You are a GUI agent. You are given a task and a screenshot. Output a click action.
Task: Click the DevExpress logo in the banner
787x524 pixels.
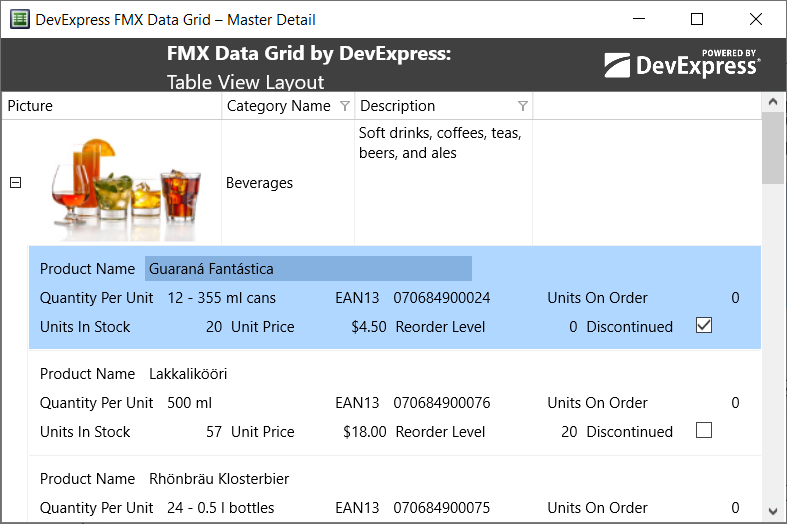(x=682, y=64)
